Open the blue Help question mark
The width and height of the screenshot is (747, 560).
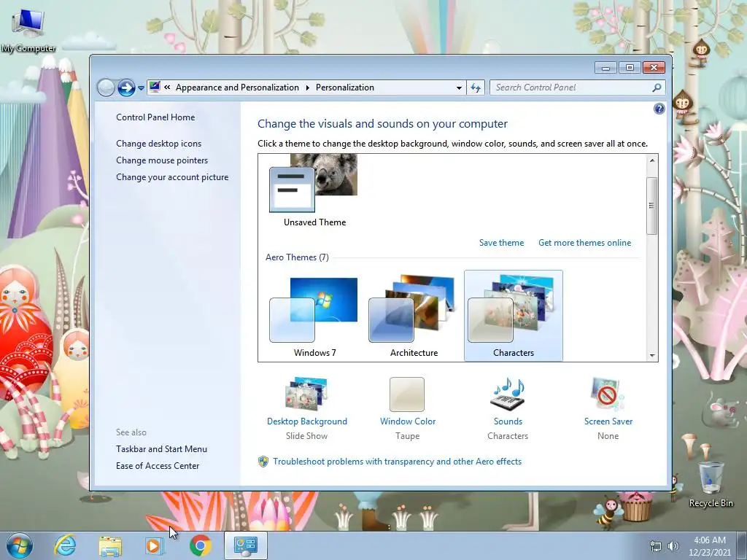(x=659, y=109)
